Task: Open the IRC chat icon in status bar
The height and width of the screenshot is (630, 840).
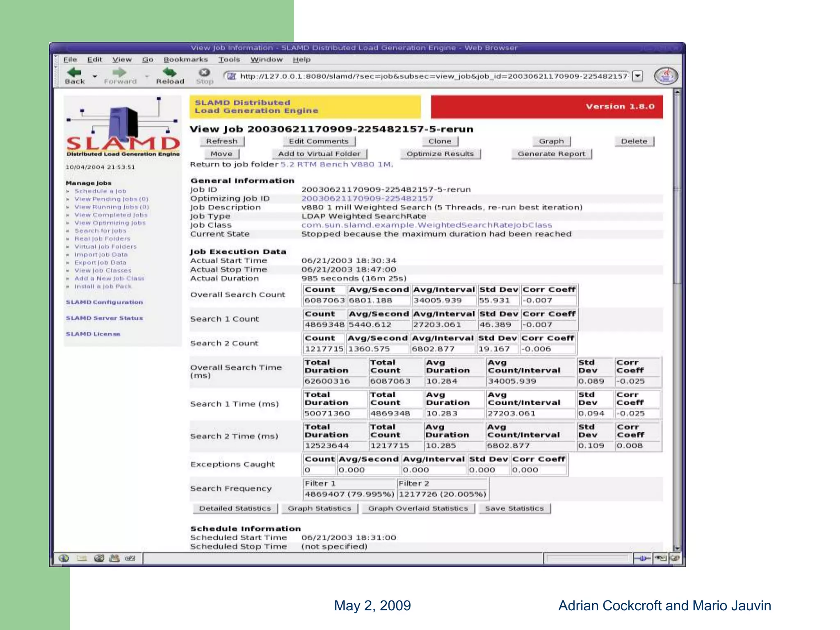Action: 130,558
